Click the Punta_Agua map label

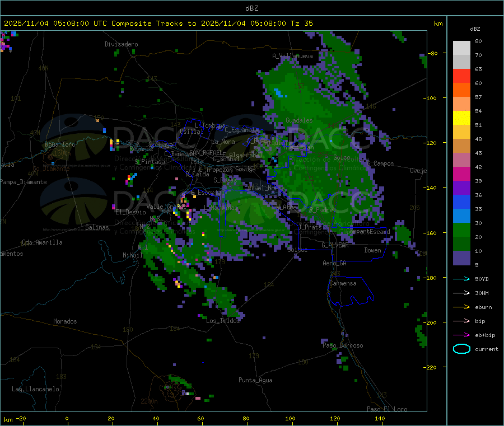[x=255, y=380]
